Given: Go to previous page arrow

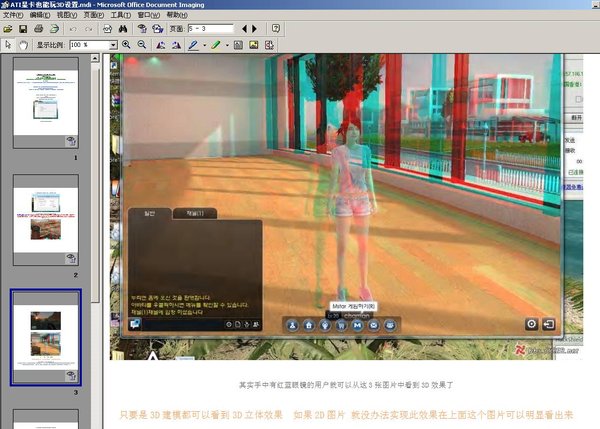Looking at the screenshot, I should click(245, 29).
